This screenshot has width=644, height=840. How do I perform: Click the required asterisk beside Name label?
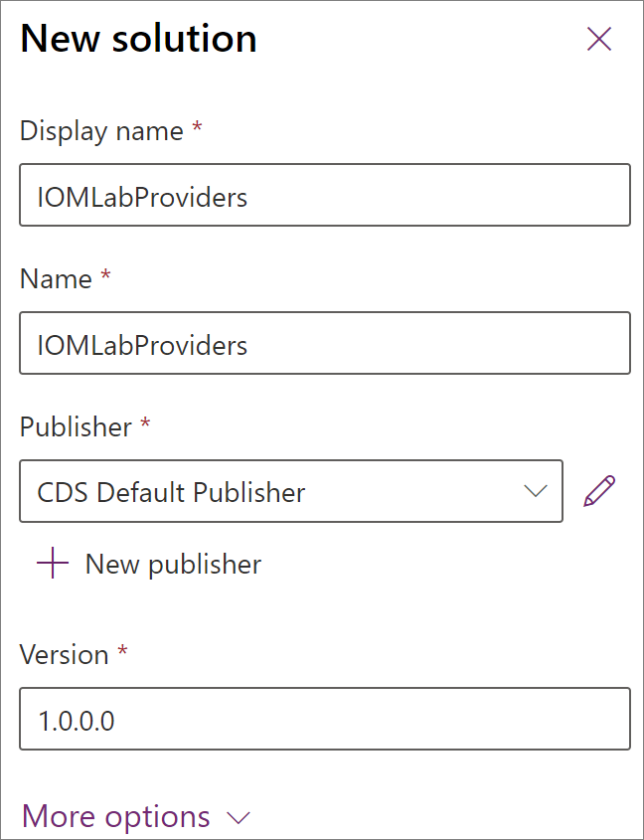pyautogui.click(x=105, y=274)
